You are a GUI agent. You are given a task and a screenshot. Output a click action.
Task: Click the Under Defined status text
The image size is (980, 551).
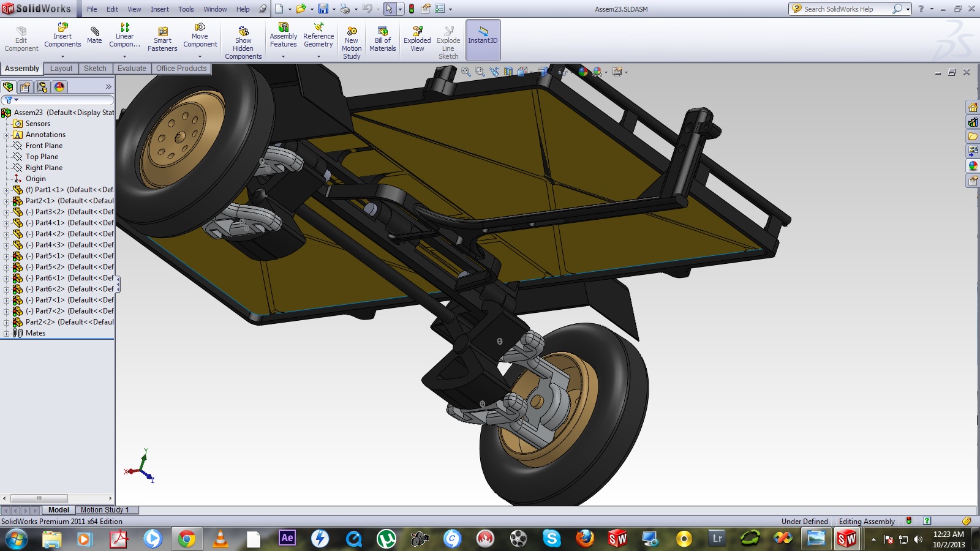(x=805, y=522)
